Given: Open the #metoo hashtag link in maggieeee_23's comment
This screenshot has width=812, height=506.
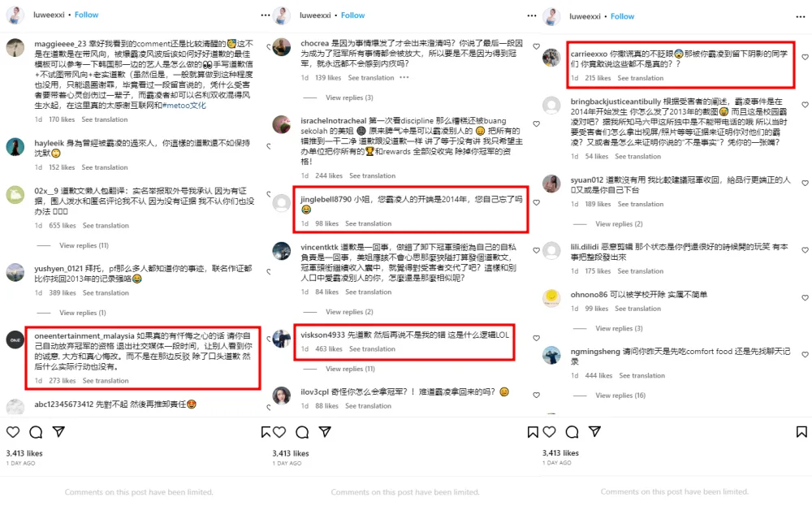Looking at the screenshot, I should point(184,105).
